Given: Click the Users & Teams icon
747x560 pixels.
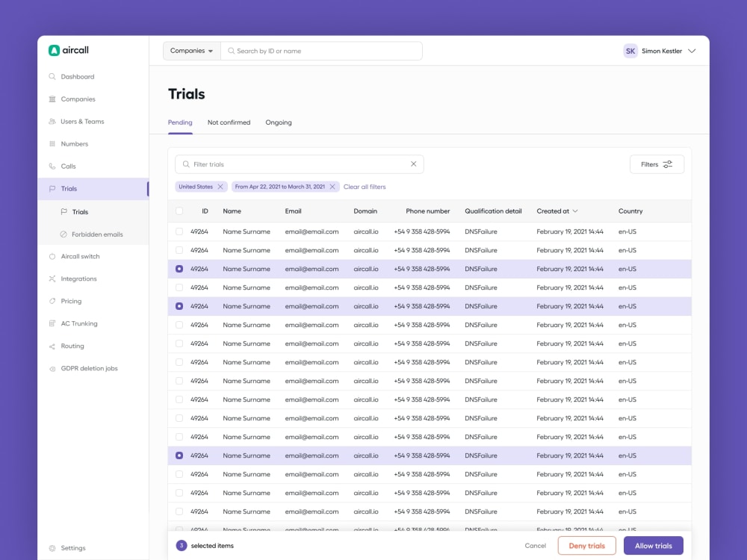Looking at the screenshot, I should tap(52, 122).
